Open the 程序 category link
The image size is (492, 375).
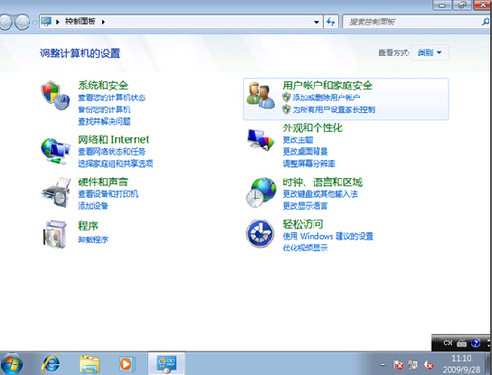(x=88, y=226)
